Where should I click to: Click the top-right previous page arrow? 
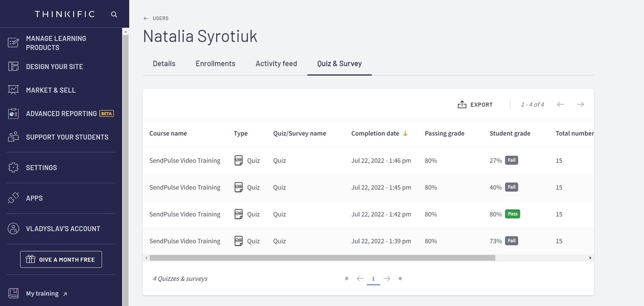point(560,104)
